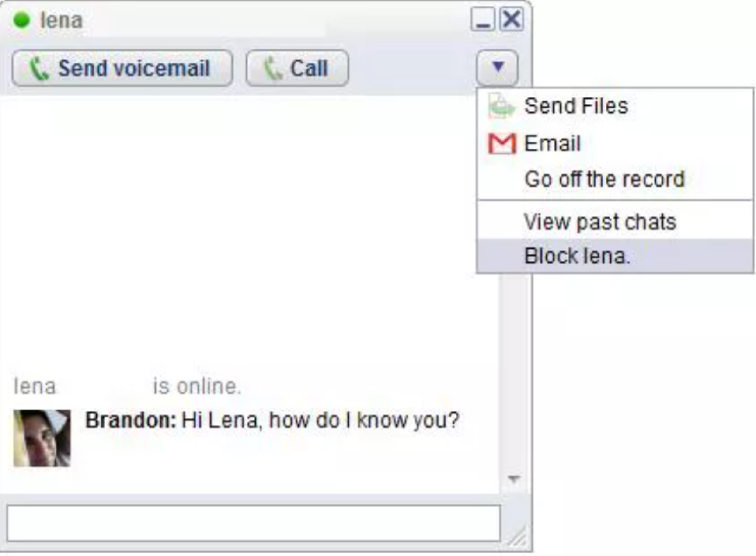Click the green online status dot
756x556 pixels.
pos(21,21)
